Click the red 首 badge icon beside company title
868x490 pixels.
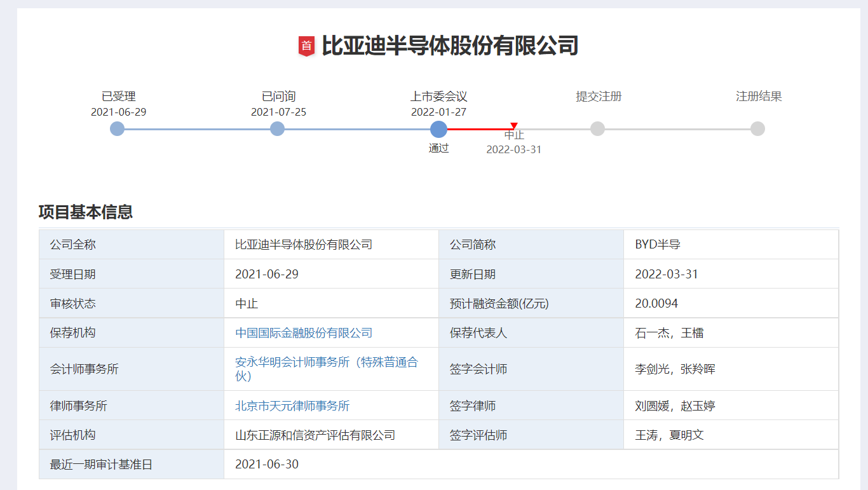click(307, 46)
